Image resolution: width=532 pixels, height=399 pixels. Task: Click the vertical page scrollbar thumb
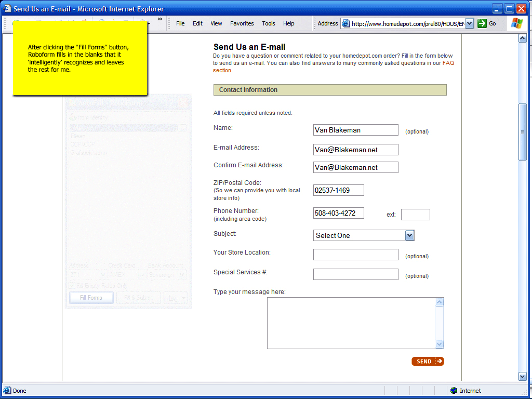click(522, 132)
